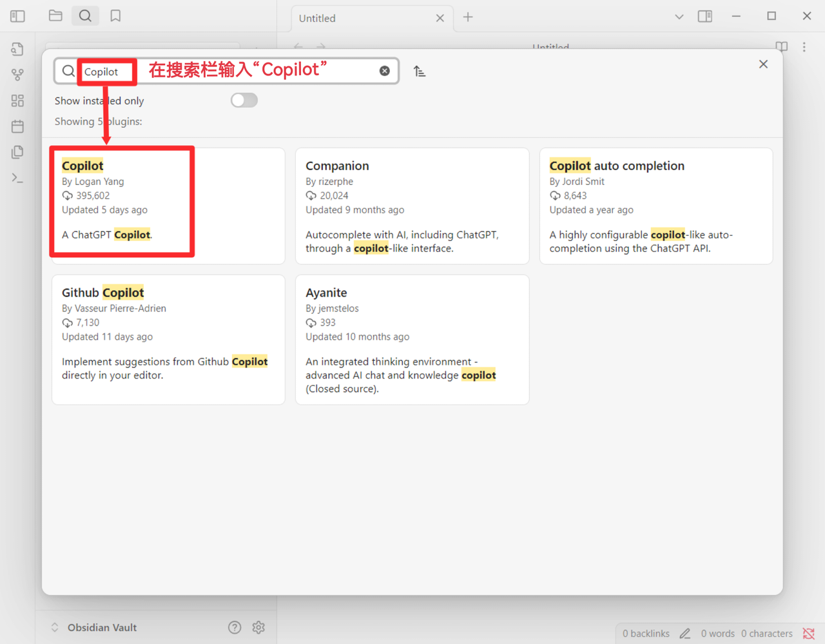Screen dimensions: 825x644
Task: Click 0 words in status bar
Action: (x=717, y=634)
